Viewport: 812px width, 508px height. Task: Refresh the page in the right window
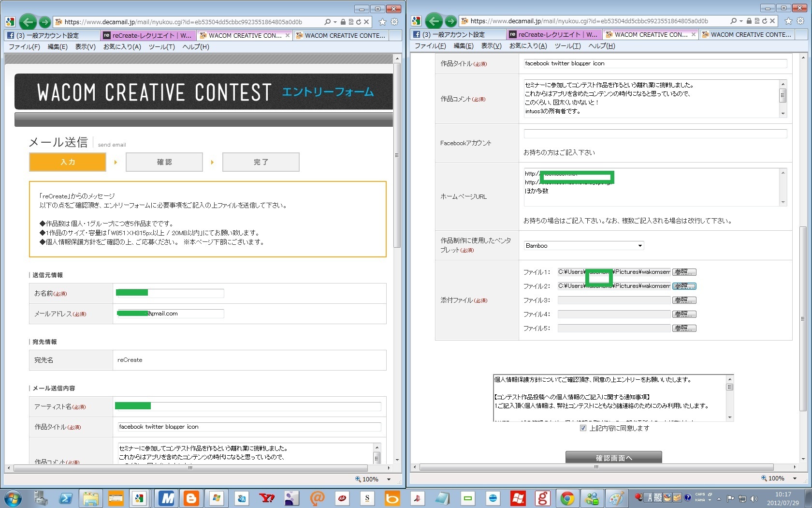point(764,21)
